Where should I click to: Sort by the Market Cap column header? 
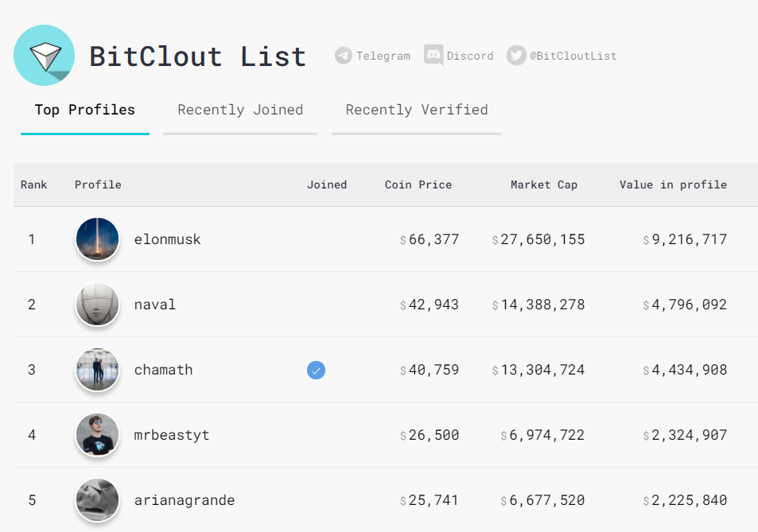(544, 184)
